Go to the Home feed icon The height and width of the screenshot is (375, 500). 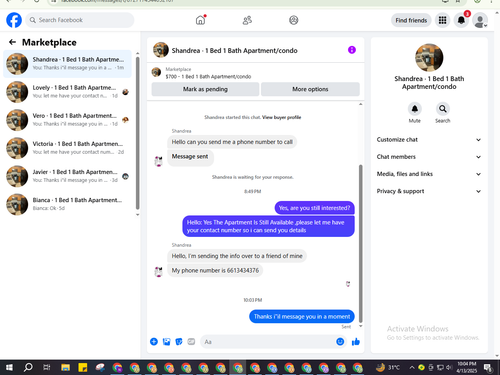point(200,20)
